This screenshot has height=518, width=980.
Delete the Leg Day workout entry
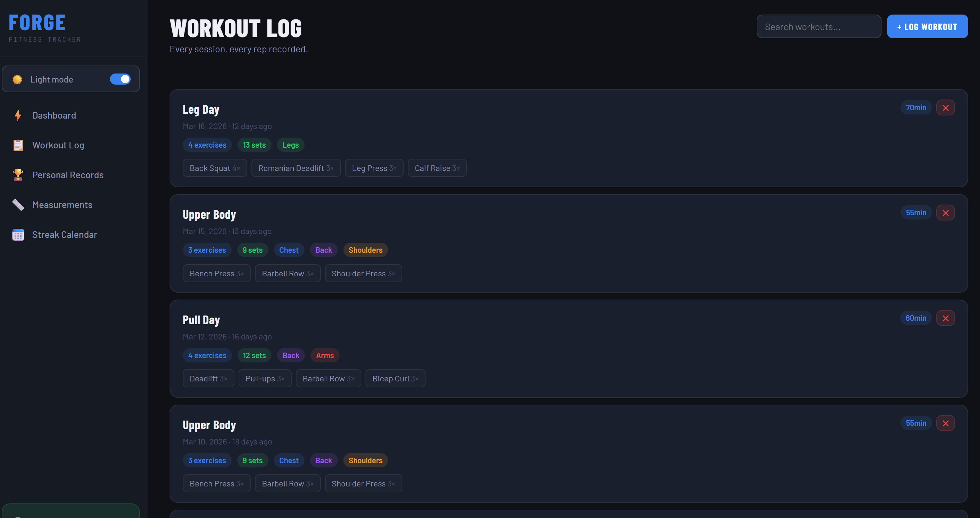pyautogui.click(x=946, y=107)
